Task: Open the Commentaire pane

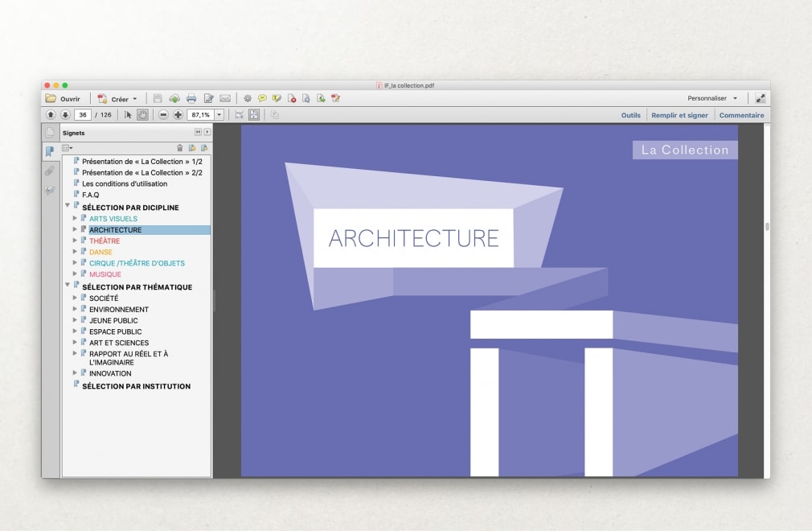Action: pyautogui.click(x=741, y=115)
